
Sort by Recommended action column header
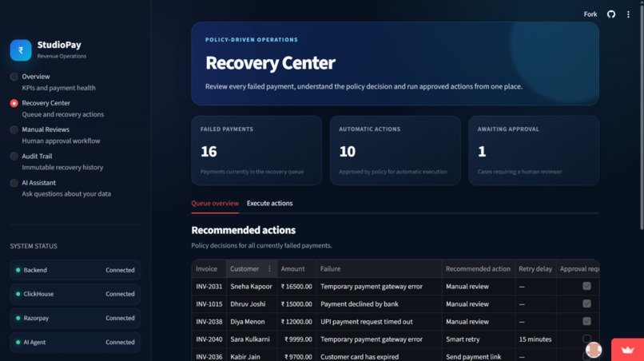click(x=478, y=268)
